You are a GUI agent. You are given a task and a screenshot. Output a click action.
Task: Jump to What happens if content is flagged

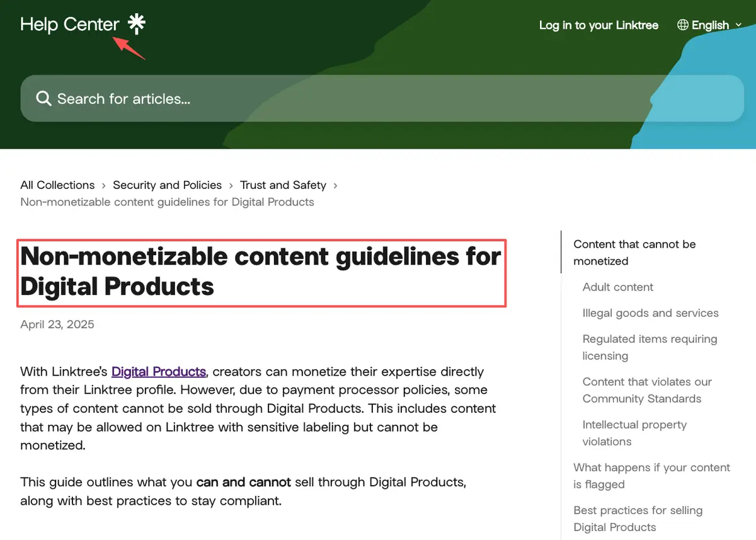(651, 476)
